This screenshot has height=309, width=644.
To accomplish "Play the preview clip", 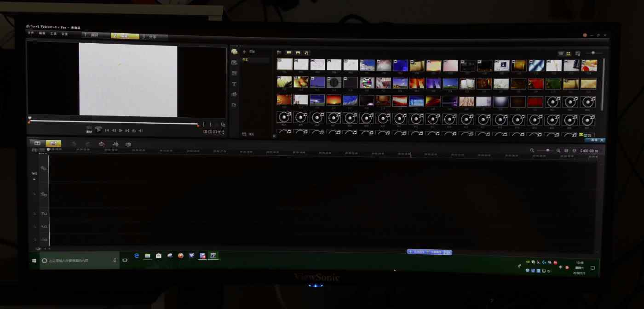I will tap(98, 130).
